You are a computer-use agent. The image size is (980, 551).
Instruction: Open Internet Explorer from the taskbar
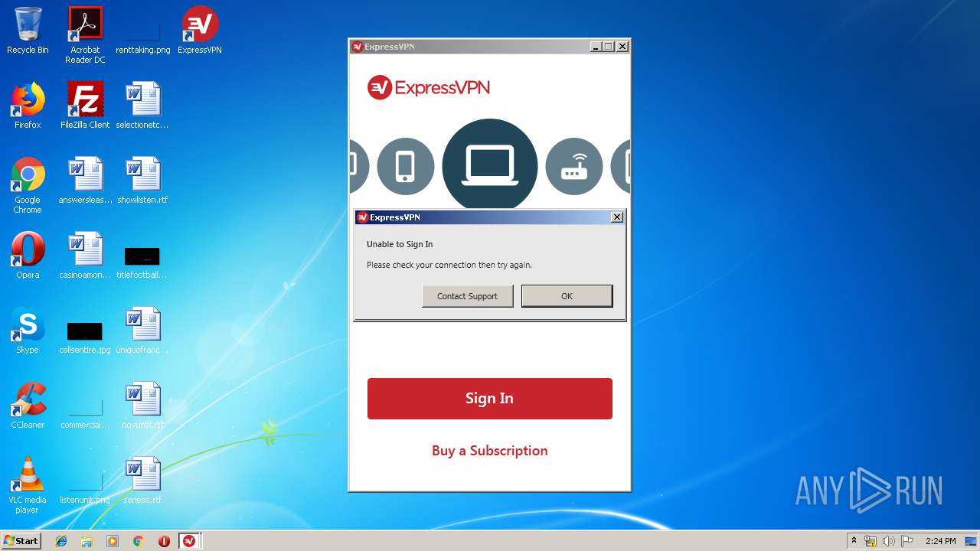pyautogui.click(x=61, y=541)
